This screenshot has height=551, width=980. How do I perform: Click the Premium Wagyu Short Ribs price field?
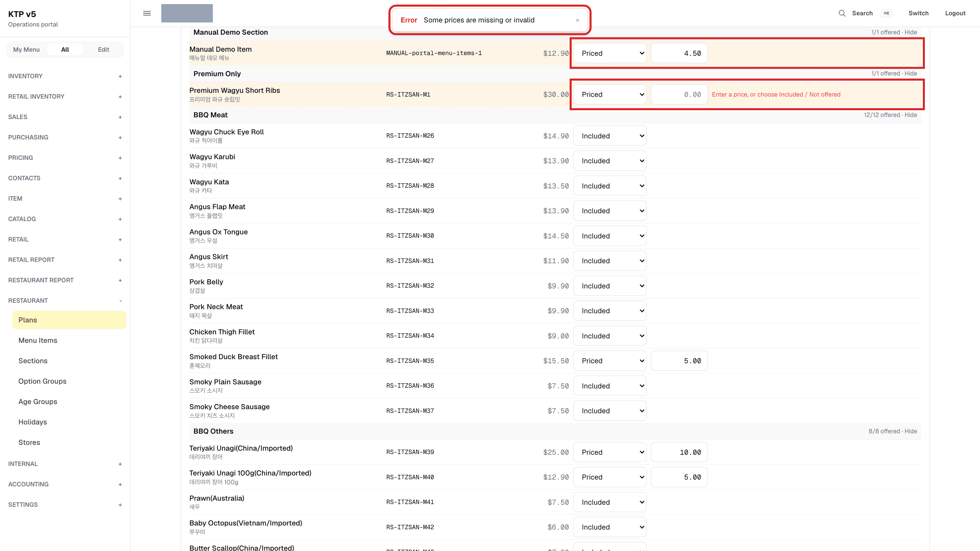[x=679, y=94]
